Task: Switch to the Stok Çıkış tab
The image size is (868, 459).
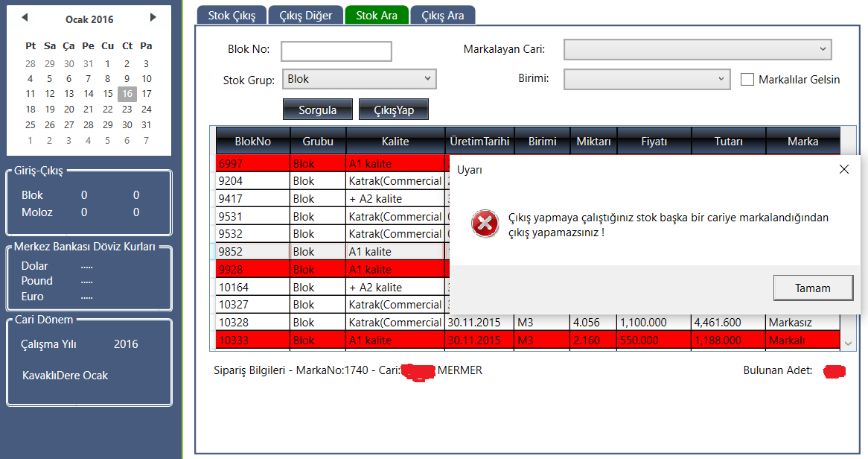Action: [231, 15]
